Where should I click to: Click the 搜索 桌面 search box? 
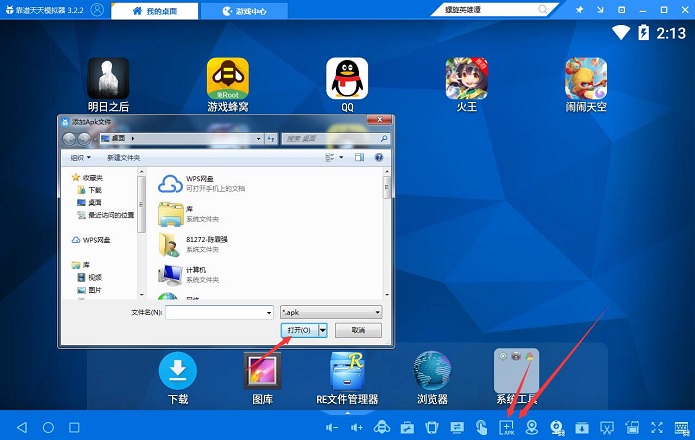tap(336, 139)
